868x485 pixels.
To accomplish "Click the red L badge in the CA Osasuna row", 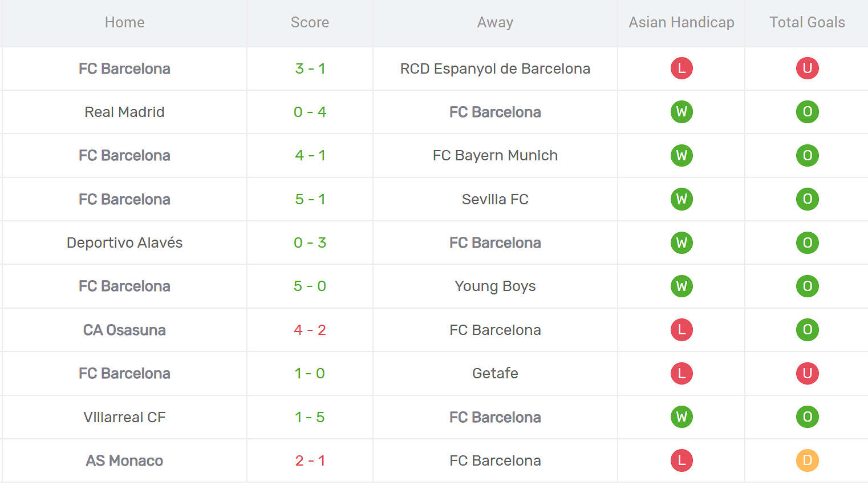I will coord(682,330).
